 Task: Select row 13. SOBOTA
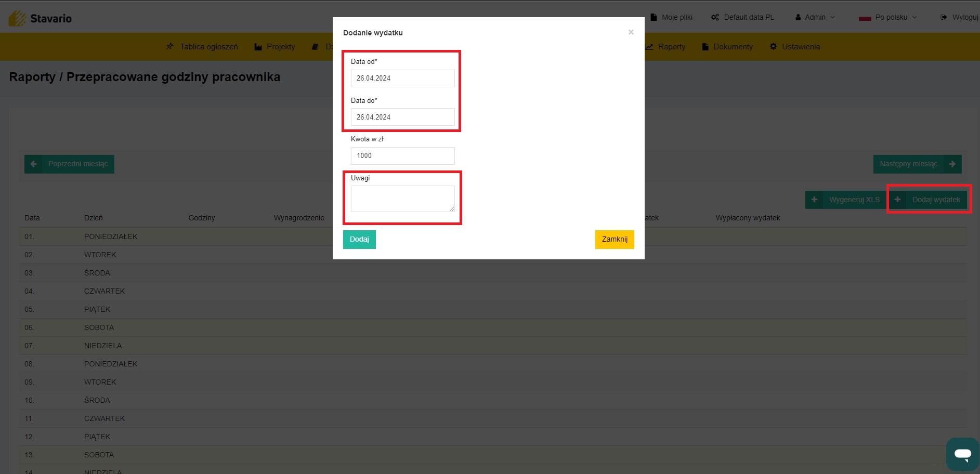(493, 455)
